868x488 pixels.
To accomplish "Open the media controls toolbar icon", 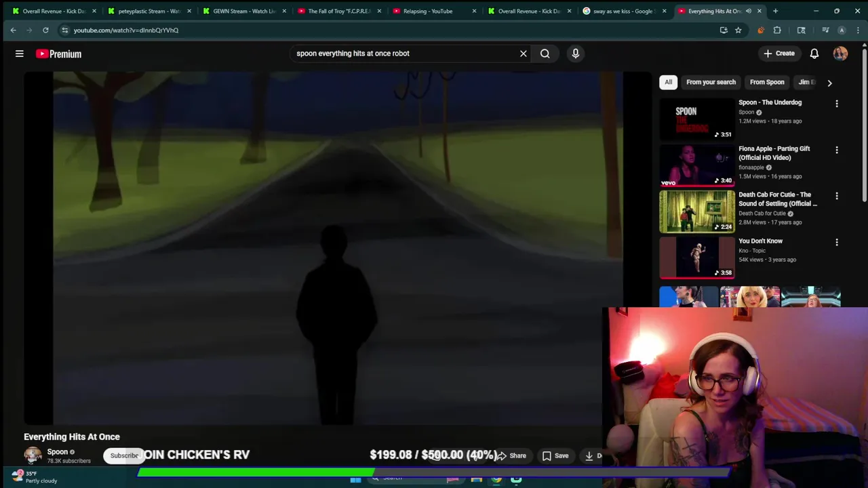I will click(825, 30).
